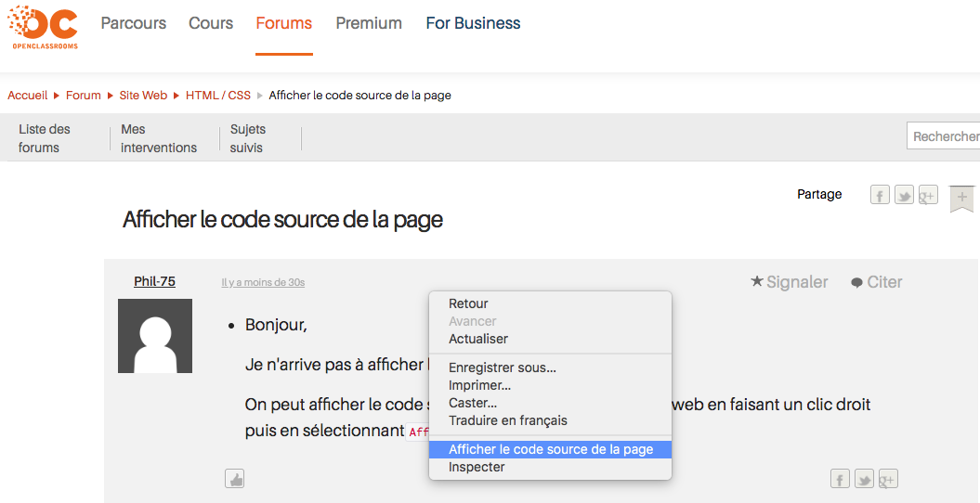This screenshot has width=980, height=503.
Task: Go to the For Business section
Action: click(473, 23)
